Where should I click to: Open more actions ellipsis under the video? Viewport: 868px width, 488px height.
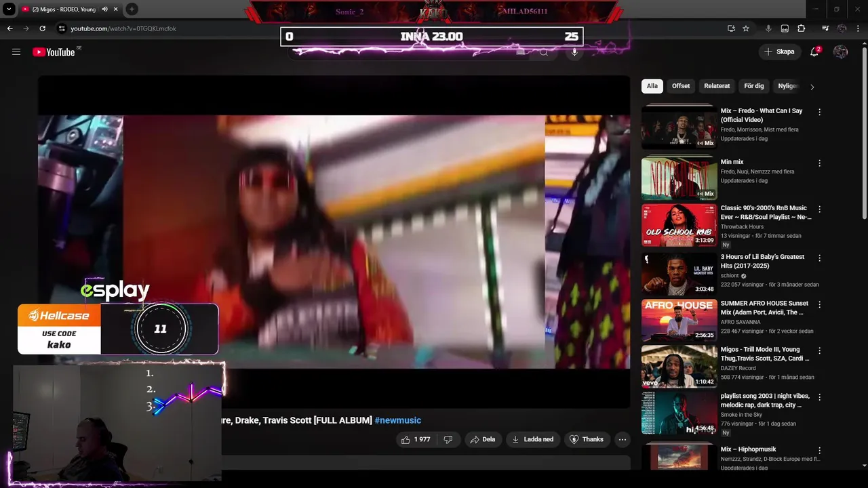pos(622,439)
